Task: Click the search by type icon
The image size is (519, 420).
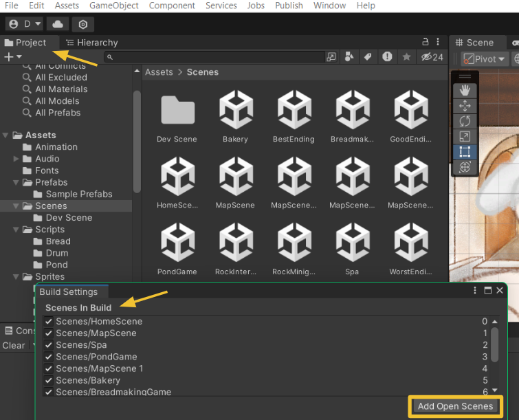Action: click(x=349, y=57)
